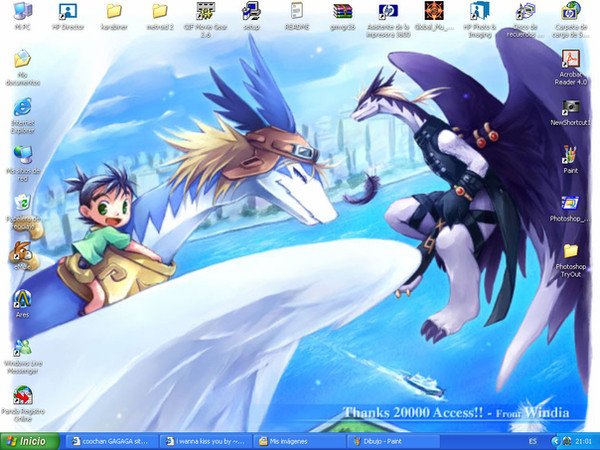Open the folder next to HP Director
This screenshot has height=450, width=600.
click(x=114, y=11)
